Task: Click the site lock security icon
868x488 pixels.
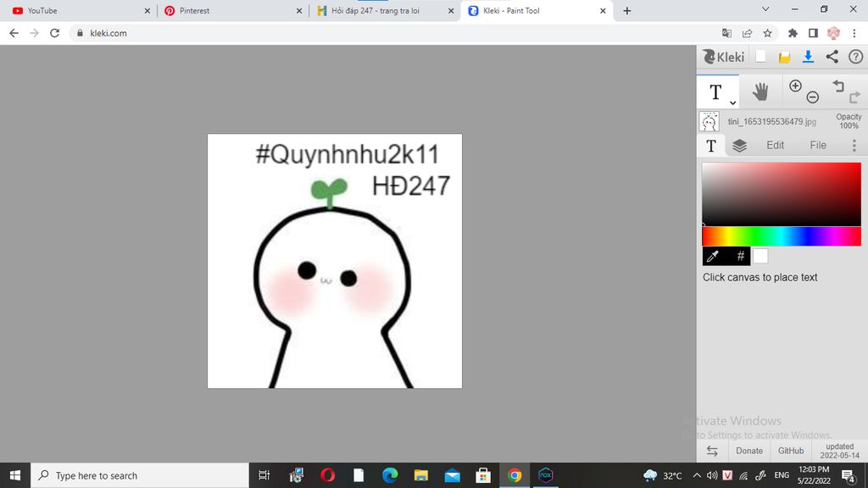Action: [x=80, y=33]
